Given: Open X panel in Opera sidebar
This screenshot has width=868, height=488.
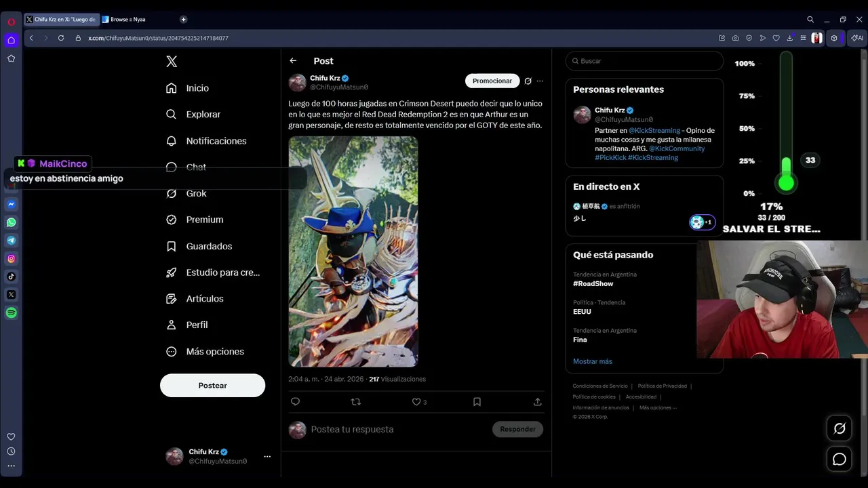Looking at the screenshot, I should point(12,295).
